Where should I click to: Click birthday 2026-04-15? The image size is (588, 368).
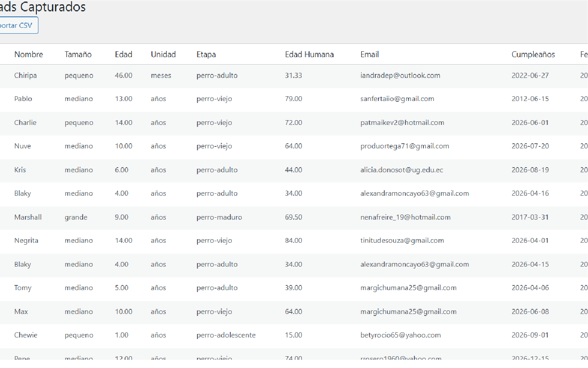point(530,264)
